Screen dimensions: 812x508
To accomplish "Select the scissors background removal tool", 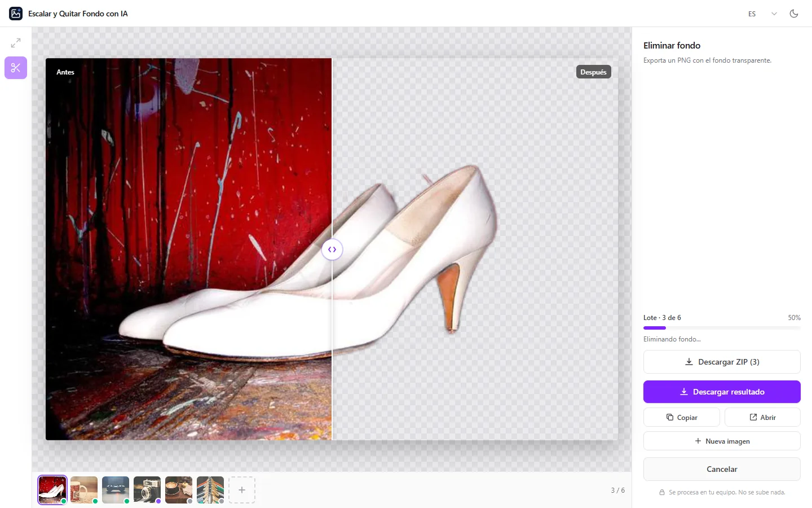I will coord(16,68).
